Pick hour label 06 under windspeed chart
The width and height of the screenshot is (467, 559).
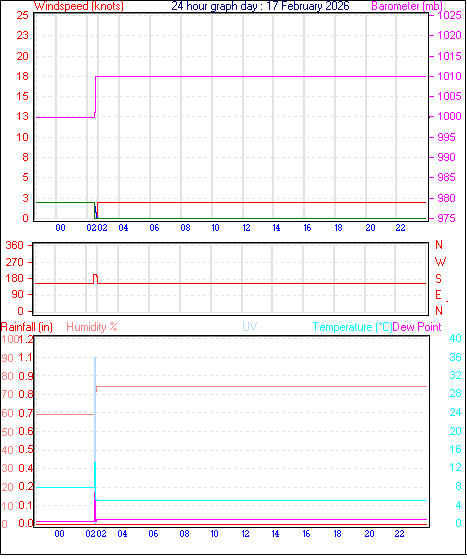point(154,228)
